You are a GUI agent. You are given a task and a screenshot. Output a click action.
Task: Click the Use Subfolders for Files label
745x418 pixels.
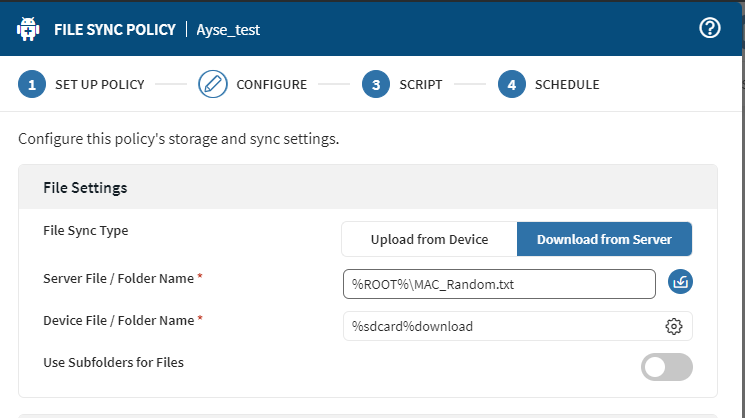point(114,362)
